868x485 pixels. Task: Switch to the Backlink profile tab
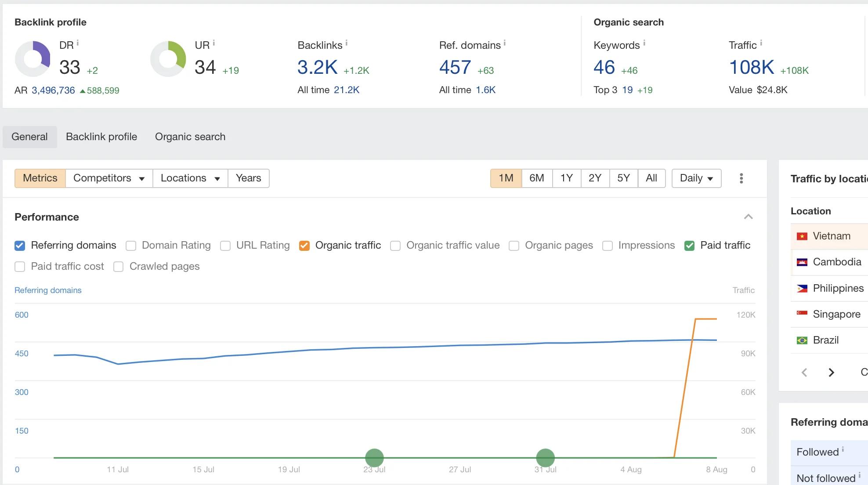(101, 137)
